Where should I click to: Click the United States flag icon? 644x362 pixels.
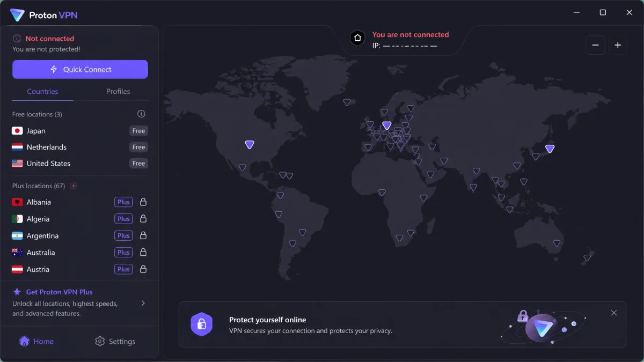(x=17, y=164)
